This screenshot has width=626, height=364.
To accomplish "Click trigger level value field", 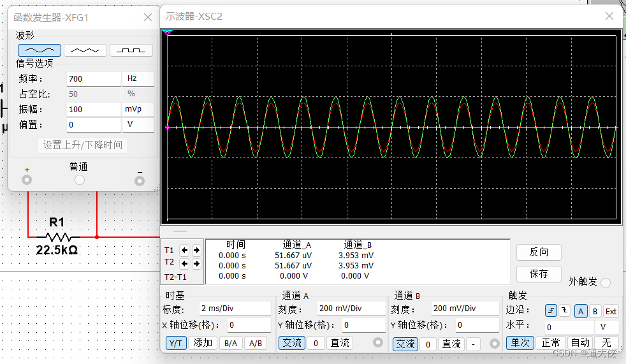I will (570, 327).
